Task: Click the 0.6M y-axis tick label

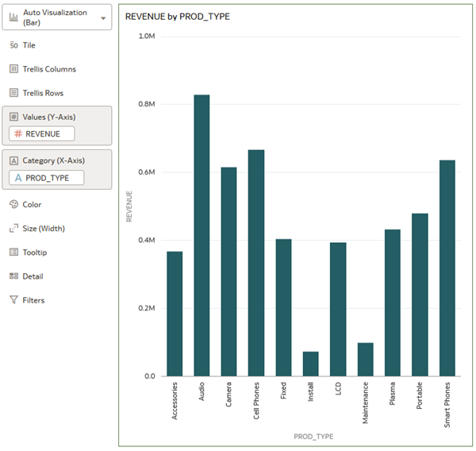Action: (147, 172)
